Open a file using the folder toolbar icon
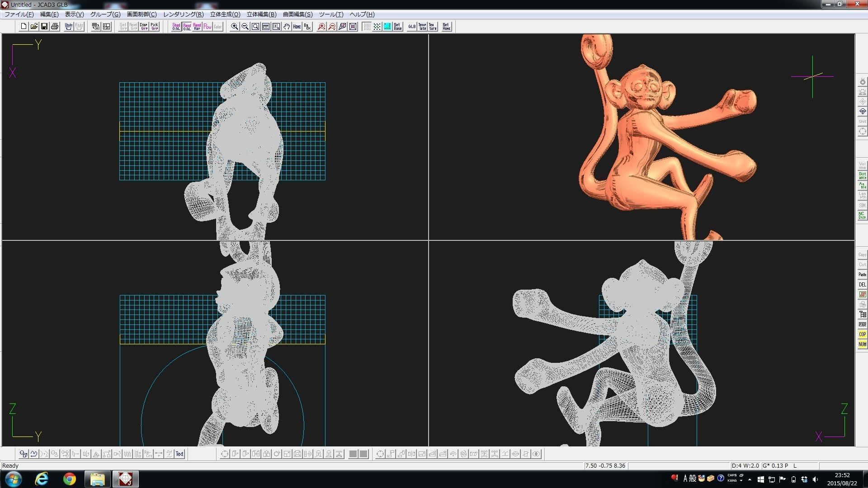 click(x=34, y=27)
